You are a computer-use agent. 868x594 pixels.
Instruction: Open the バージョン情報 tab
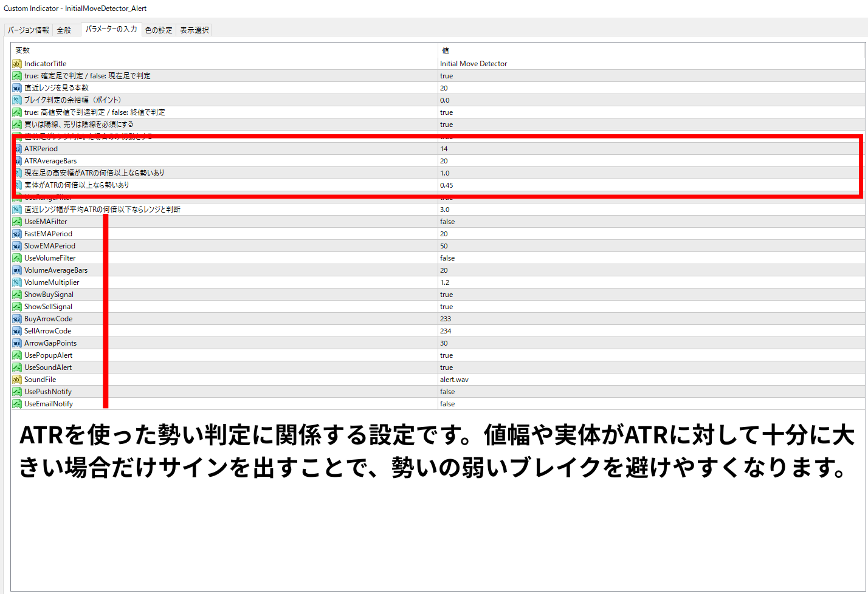[x=29, y=30]
